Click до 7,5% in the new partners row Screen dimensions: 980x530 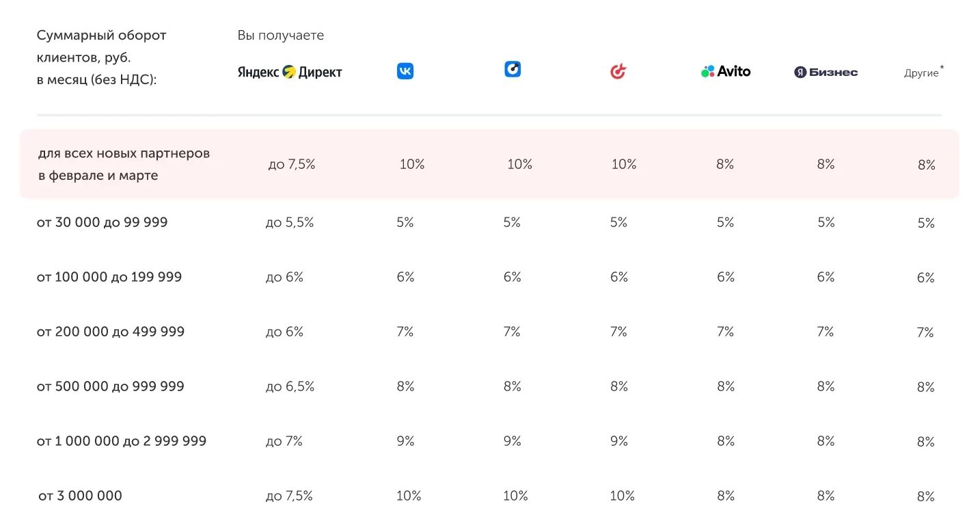click(x=292, y=165)
